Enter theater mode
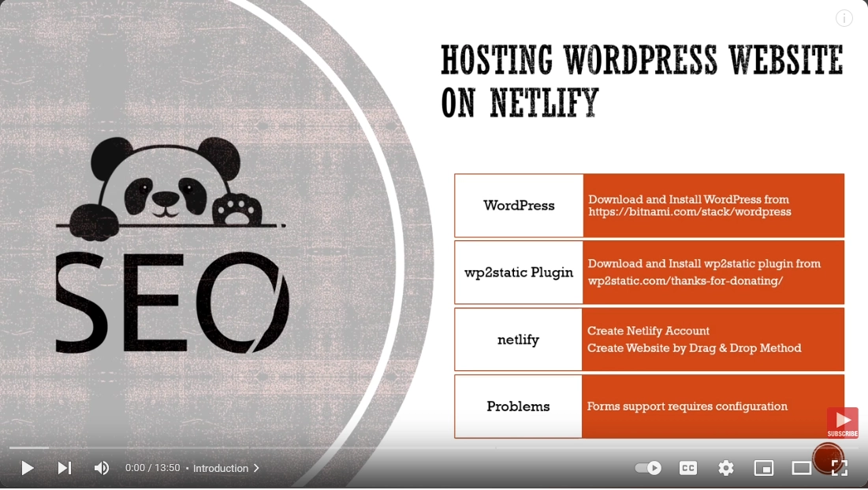The height and width of the screenshot is (490, 868). [802, 468]
